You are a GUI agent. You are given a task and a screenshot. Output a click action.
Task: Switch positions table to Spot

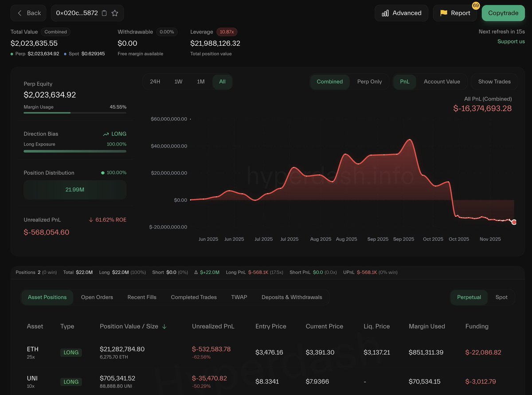(x=501, y=297)
